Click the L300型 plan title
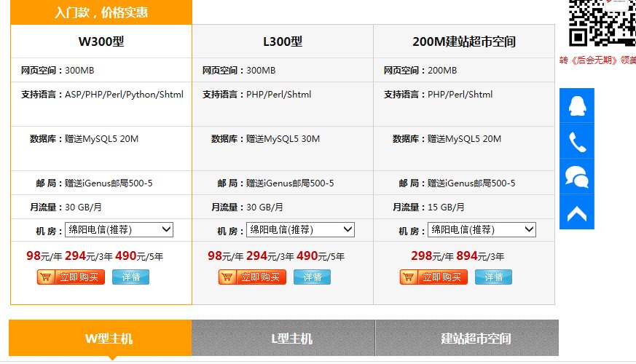This screenshot has height=364, width=636. coord(283,41)
